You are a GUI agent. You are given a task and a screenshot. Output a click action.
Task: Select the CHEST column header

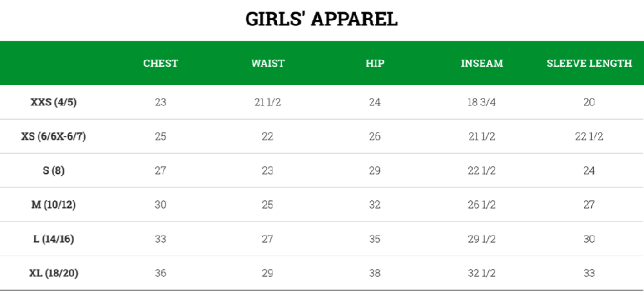point(160,64)
